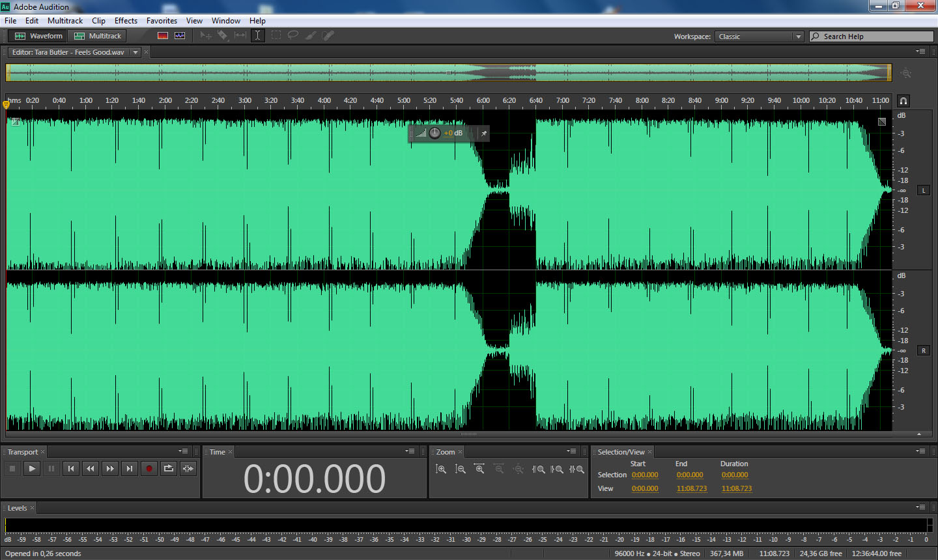Zoom to selection in the Zoom panel
Viewport: 938px width, 560px height.
[576, 469]
